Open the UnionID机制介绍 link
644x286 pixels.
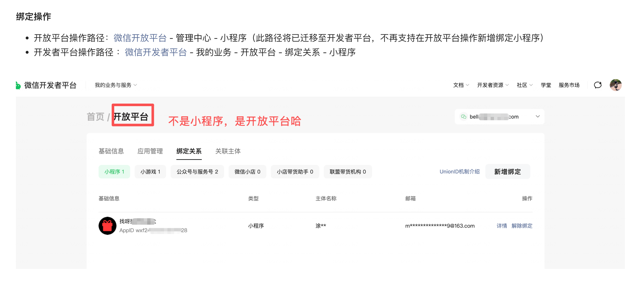[x=459, y=172]
